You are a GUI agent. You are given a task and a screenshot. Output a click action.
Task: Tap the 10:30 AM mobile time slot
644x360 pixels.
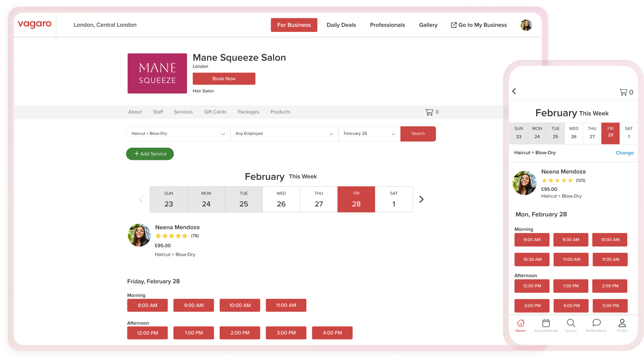[532, 260]
